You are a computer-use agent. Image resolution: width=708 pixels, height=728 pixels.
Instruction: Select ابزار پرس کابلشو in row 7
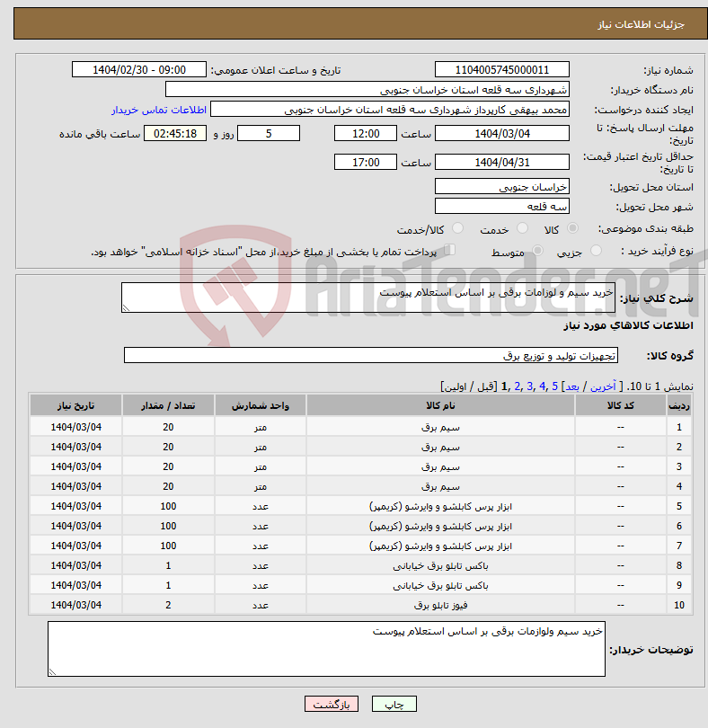tap(440, 546)
